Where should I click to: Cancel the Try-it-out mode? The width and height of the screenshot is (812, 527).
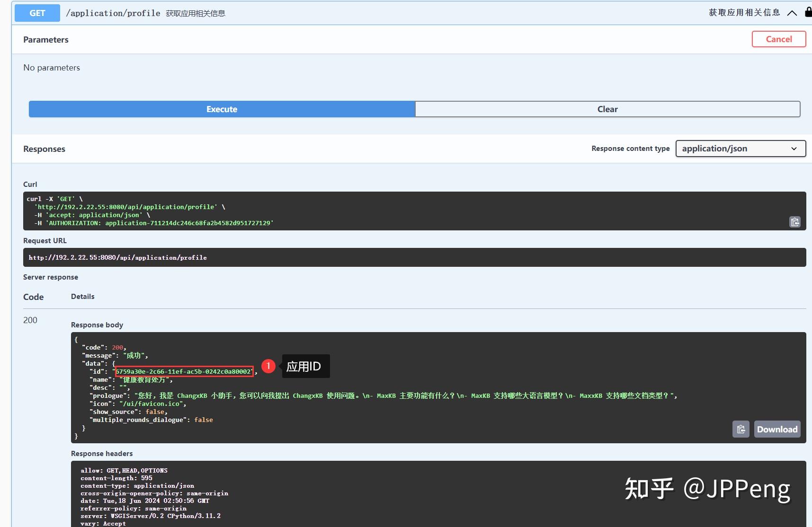778,39
